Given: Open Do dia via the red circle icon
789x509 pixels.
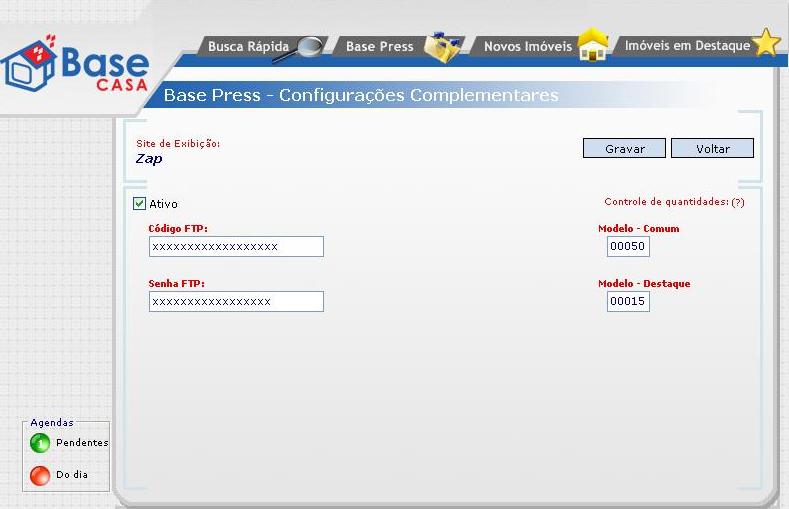Looking at the screenshot, I should 40,475.
